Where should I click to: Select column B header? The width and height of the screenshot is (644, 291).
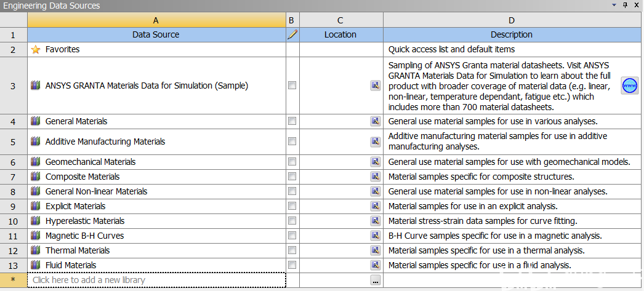tap(292, 20)
